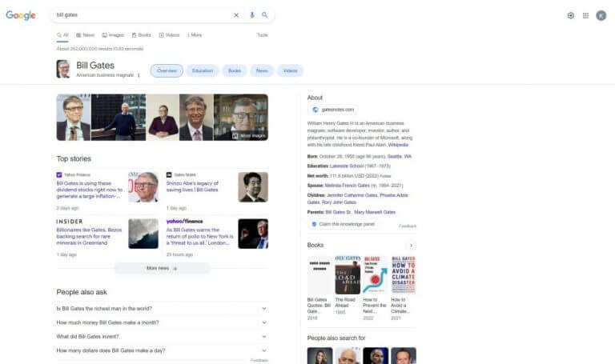Open How to Avoid a Climate Disaster cover
The height and width of the screenshot is (364, 615).
[404, 275]
